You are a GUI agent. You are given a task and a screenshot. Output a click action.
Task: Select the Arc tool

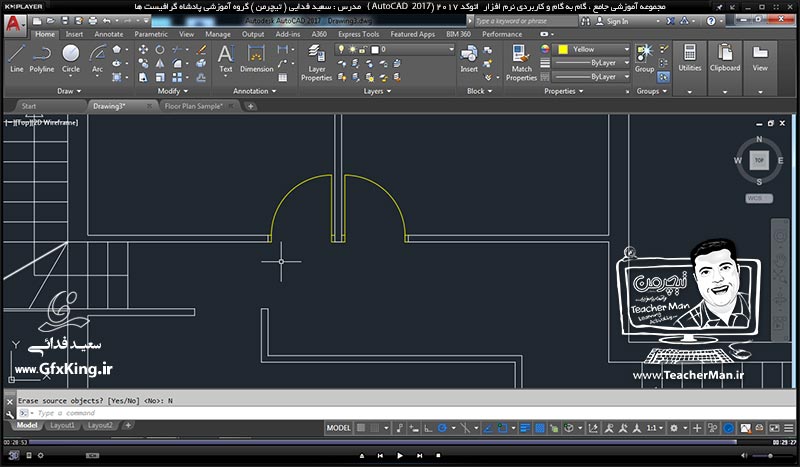(x=97, y=59)
